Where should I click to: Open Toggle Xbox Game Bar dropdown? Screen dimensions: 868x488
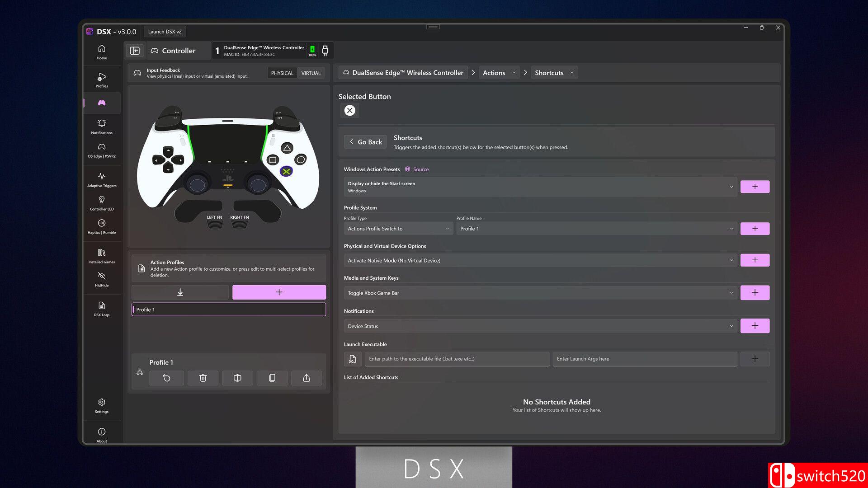click(x=541, y=293)
